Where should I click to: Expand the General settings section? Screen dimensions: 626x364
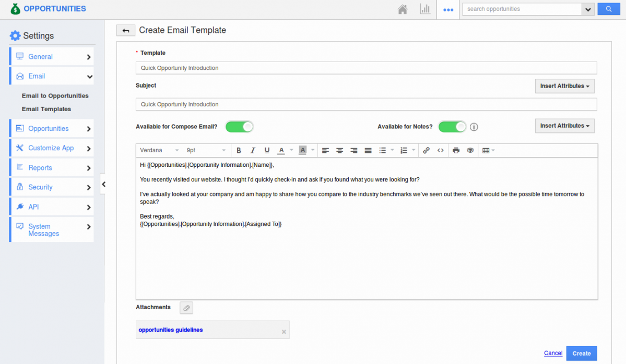click(52, 57)
